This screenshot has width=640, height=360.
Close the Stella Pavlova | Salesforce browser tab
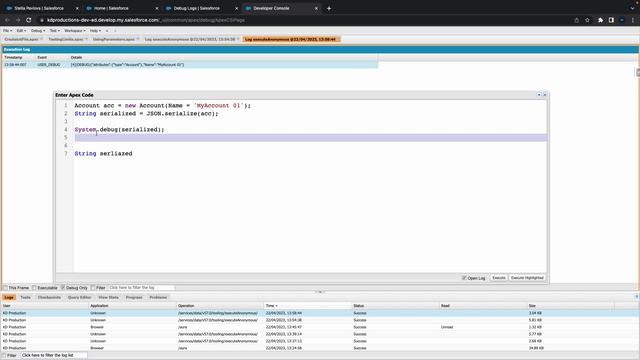[77, 8]
